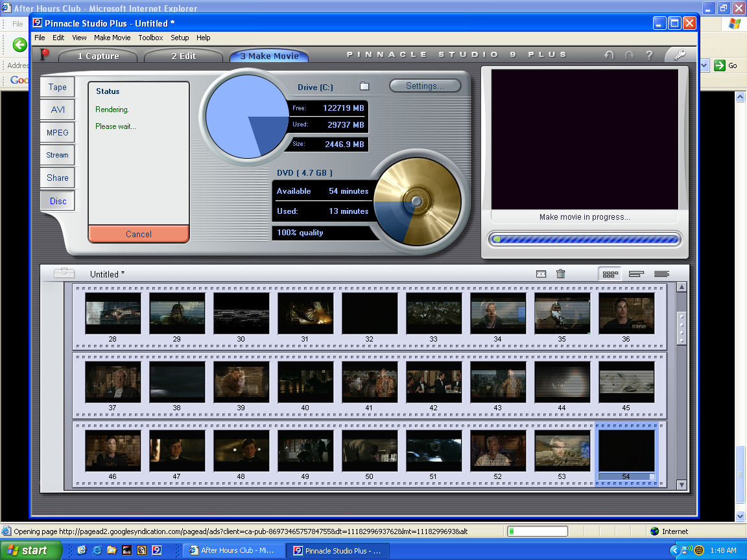The image size is (747, 560).
Task: Switch to Timeline view
Action: (636, 274)
